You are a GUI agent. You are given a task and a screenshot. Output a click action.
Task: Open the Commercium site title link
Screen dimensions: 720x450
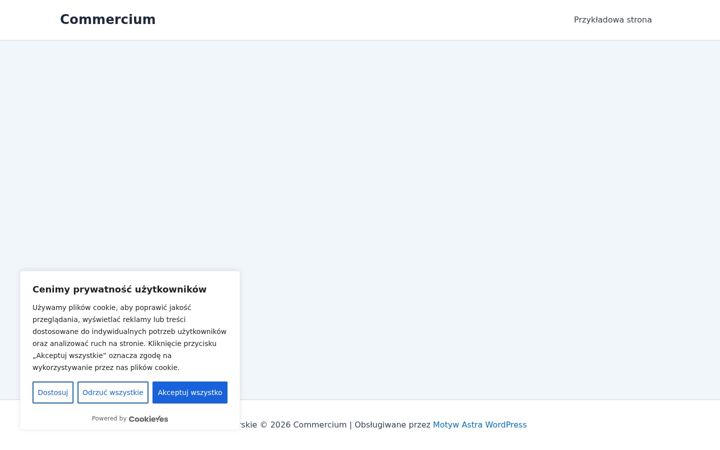[x=107, y=19]
